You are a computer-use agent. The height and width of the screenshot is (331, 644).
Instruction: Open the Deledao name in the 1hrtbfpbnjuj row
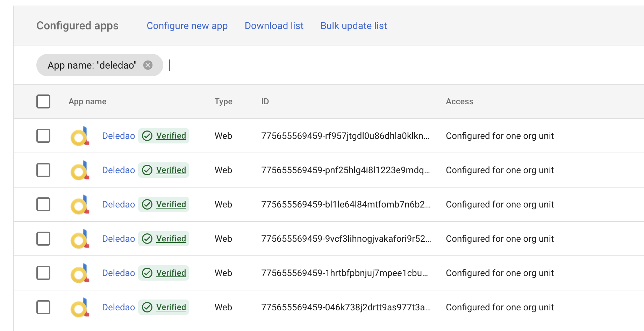119,273
